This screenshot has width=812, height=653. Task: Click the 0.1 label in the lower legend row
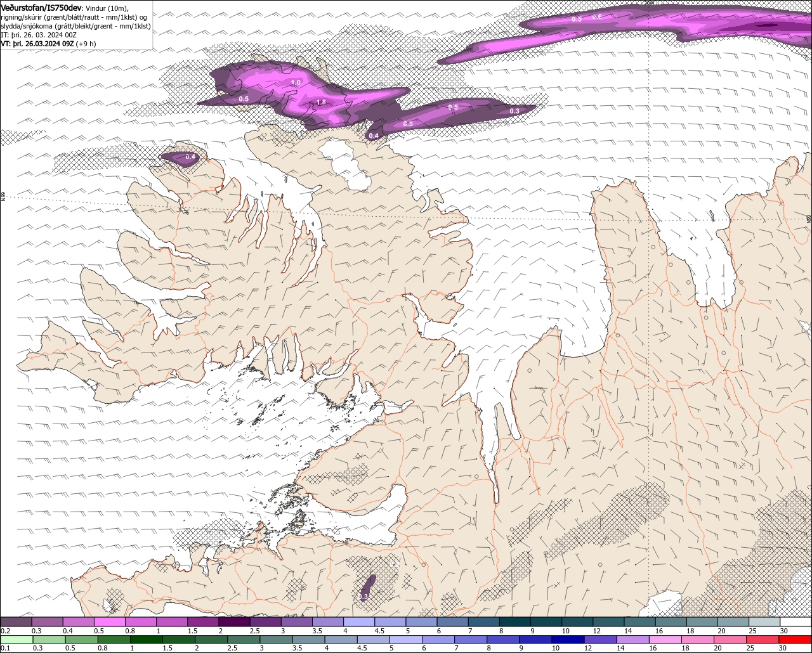(6, 648)
